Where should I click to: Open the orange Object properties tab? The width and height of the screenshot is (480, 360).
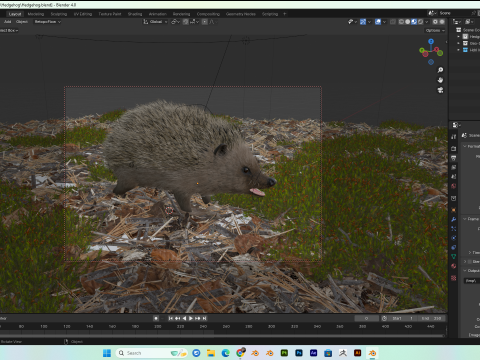(453, 210)
